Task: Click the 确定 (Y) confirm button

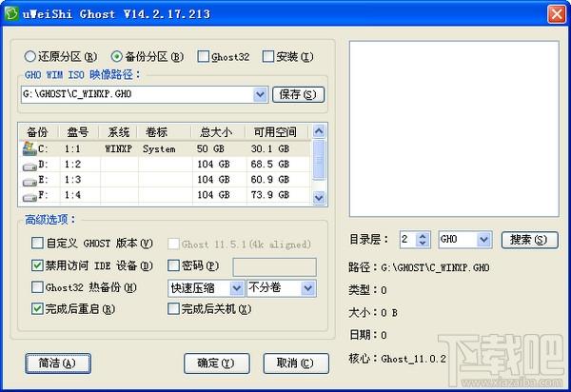Action: click(x=216, y=363)
